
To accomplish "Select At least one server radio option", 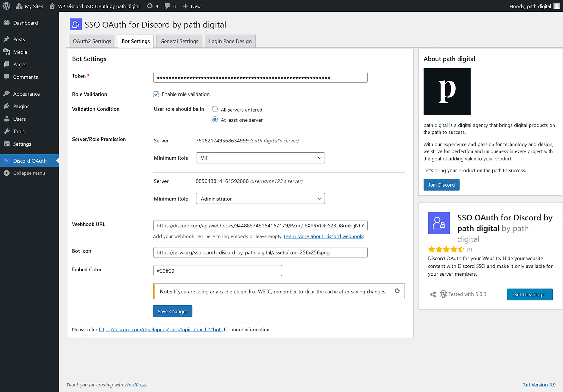I will [215, 119].
